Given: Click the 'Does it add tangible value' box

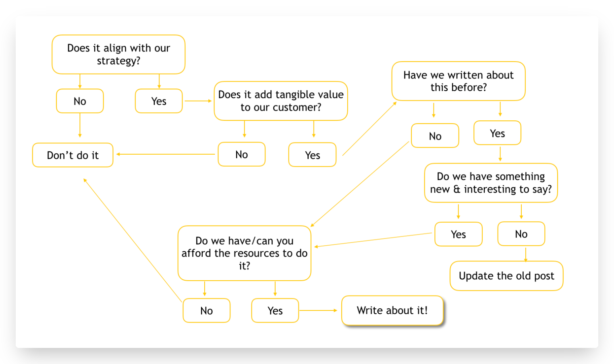Looking at the screenshot, I should (x=281, y=101).
